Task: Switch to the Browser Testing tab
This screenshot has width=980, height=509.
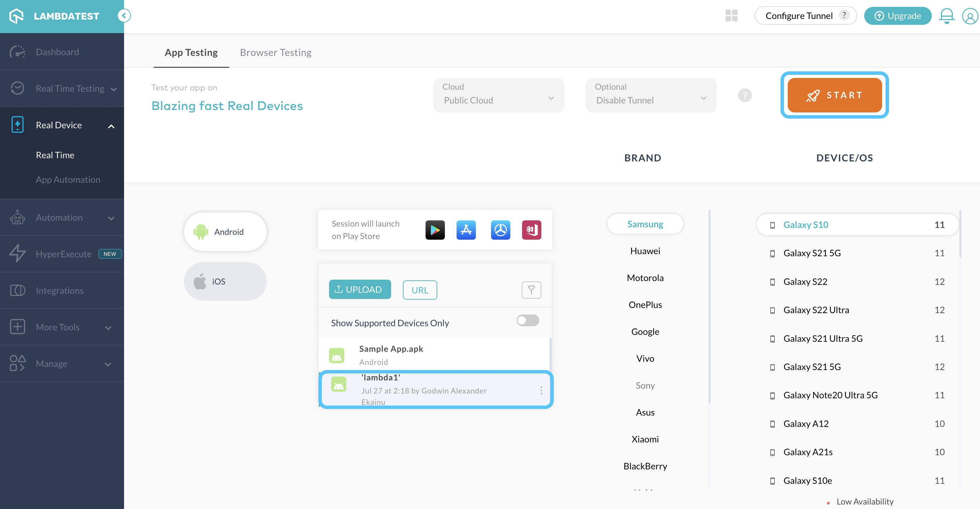Action: pos(275,52)
